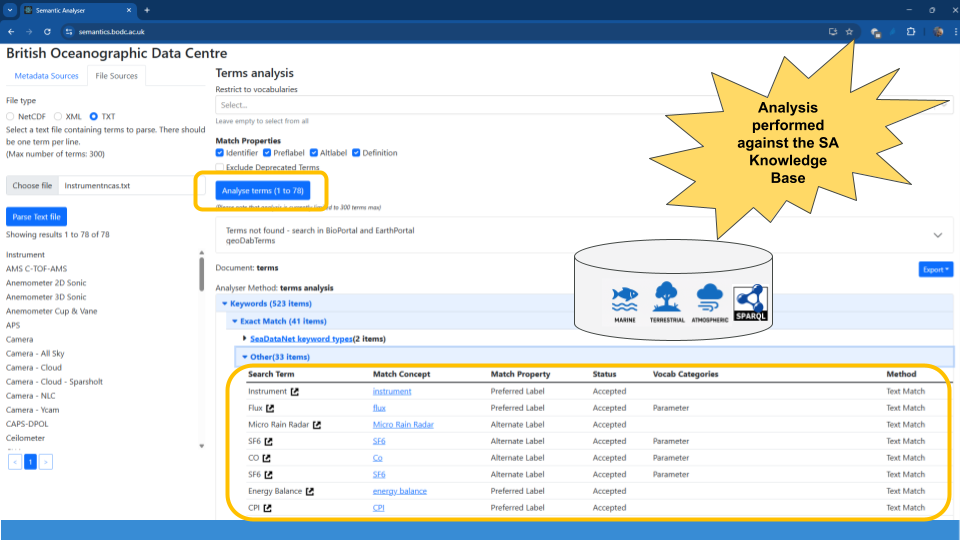Switch to File Sources tab
The height and width of the screenshot is (540, 960).
tap(116, 76)
